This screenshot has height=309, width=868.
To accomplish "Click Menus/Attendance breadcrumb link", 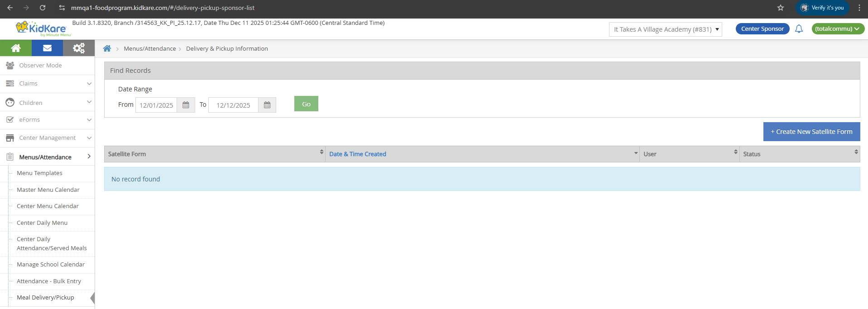I will click(x=150, y=49).
